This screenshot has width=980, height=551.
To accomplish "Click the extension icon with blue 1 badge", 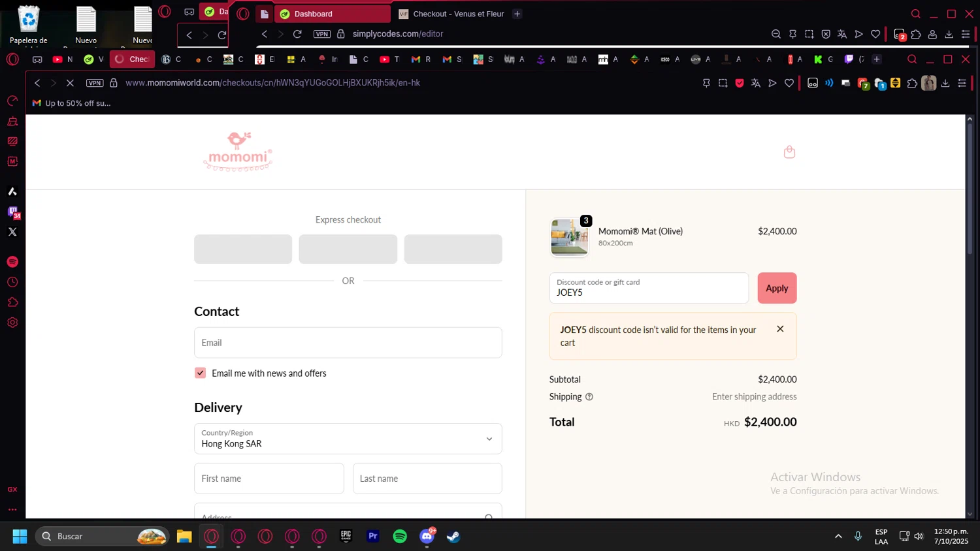I will coord(879,84).
